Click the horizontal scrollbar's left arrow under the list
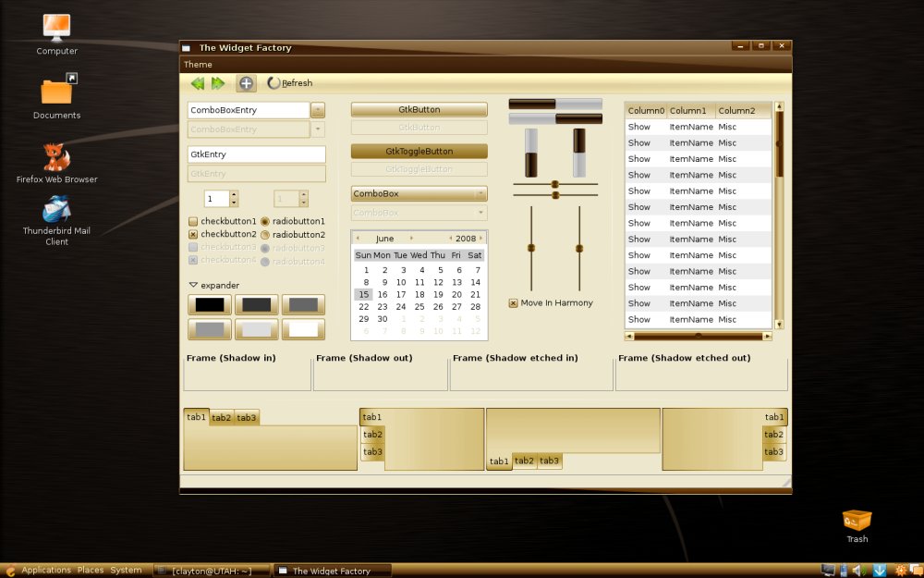 click(629, 337)
